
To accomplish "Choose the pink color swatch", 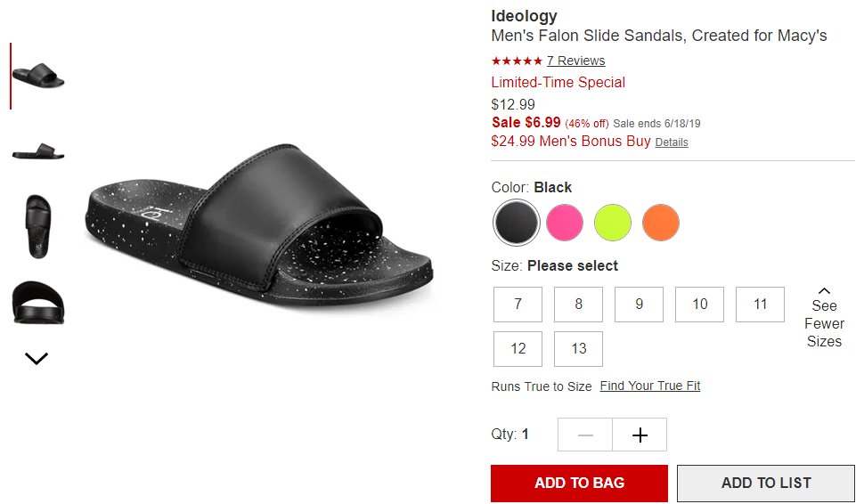I will (x=564, y=223).
